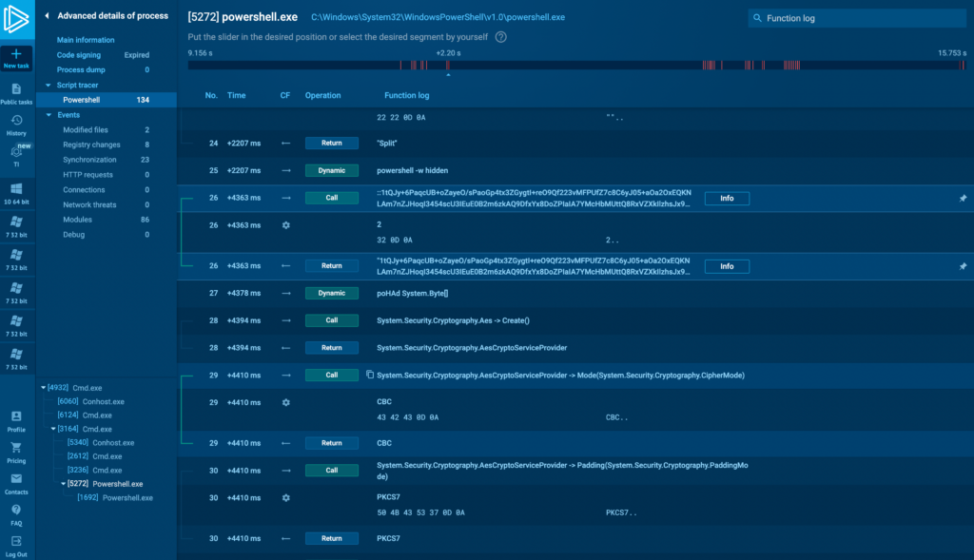Screen dimensions: 974x560
Task: Click the Log Out icon
Action: (x=16, y=541)
